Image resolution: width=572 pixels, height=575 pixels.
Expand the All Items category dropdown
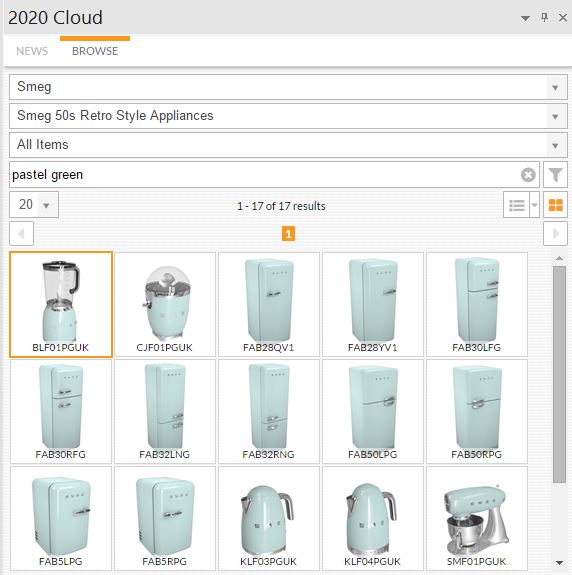(555, 146)
